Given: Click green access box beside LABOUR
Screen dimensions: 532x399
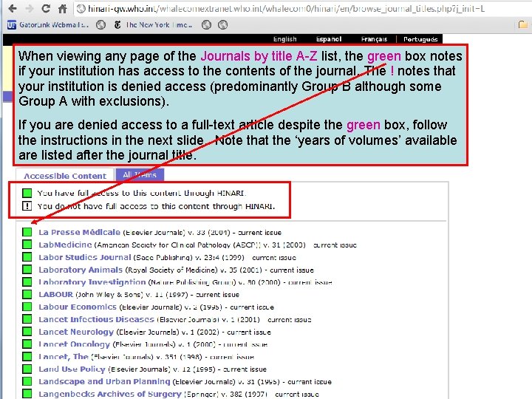Looking at the screenshot, I should click(27, 294).
